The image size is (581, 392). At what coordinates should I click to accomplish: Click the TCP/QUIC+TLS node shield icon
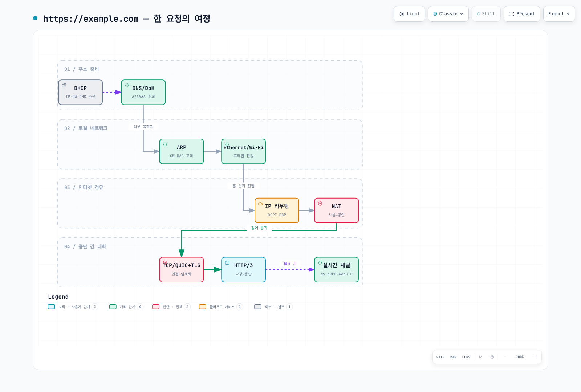pyautogui.click(x=165, y=262)
